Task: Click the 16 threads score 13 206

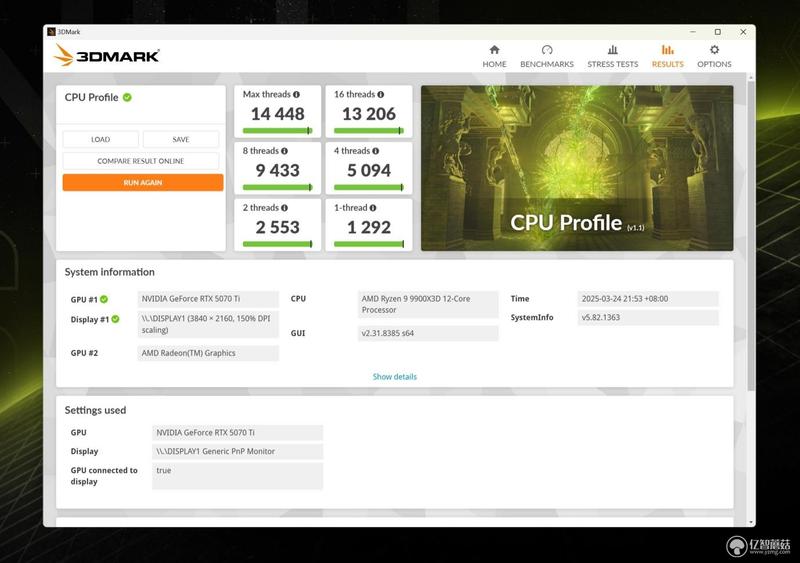Action: (x=369, y=114)
